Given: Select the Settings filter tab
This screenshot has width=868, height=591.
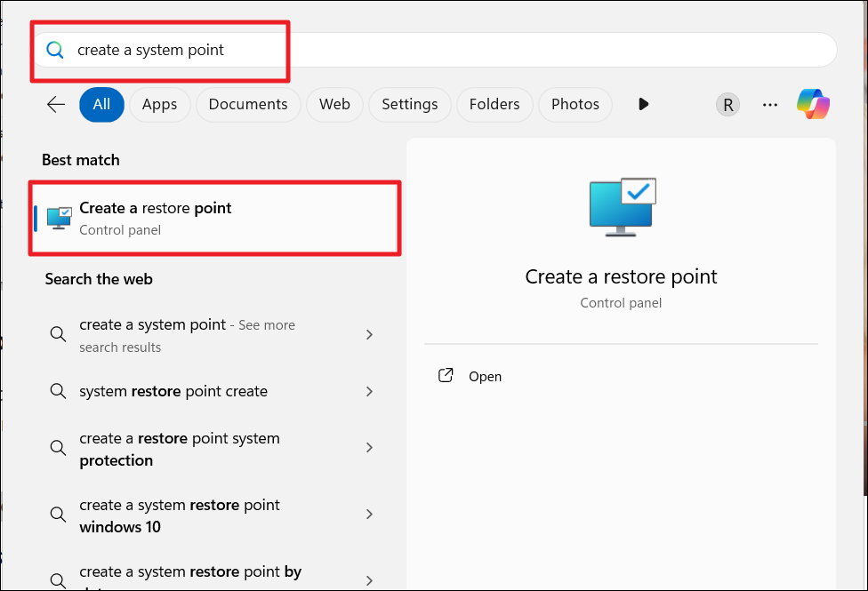Looking at the screenshot, I should [x=409, y=105].
